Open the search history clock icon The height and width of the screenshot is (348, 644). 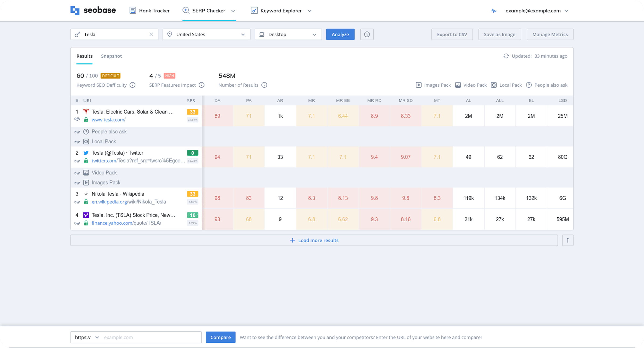coord(367,34)
